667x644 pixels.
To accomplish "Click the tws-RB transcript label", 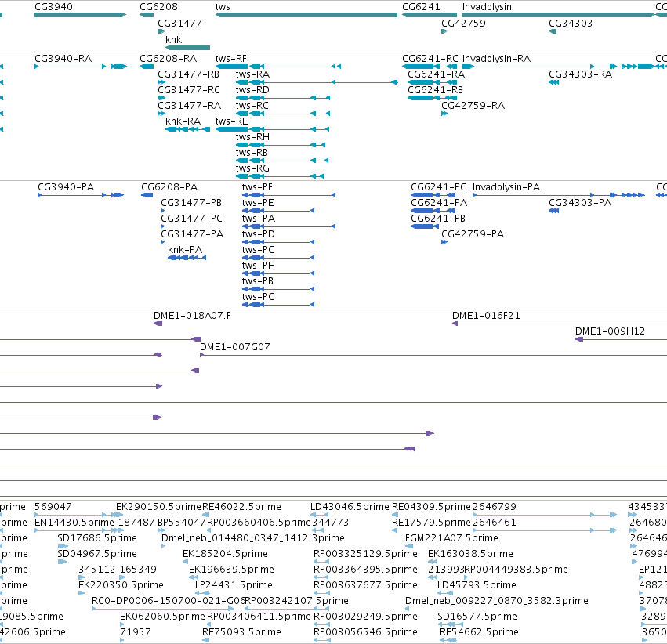I will pyautogui.click(x=252, y=153).
